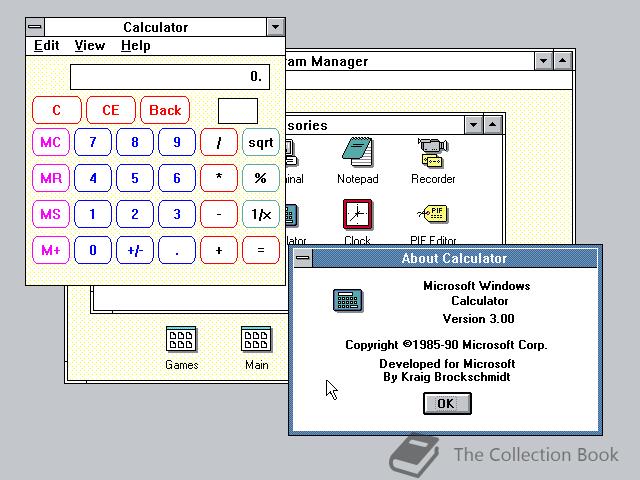Screen dimensions: 640x480
Task: Open the Clock icon in Accessories
Action: point(357,214)
